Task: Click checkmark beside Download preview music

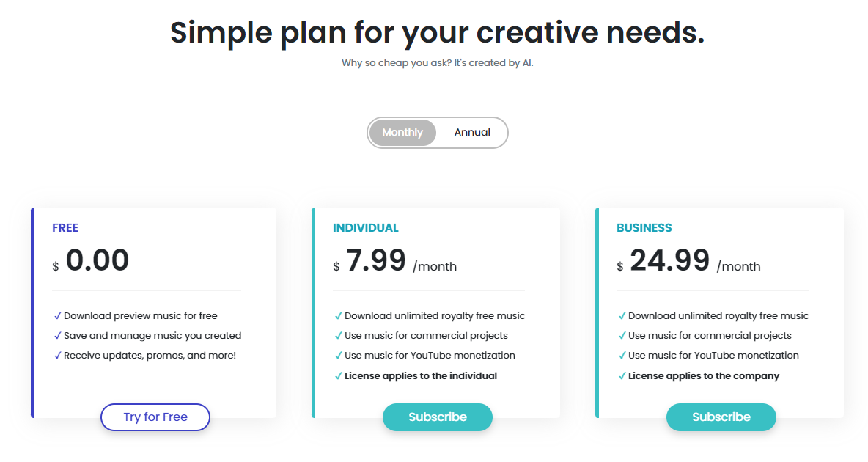Action: (58, 316)
